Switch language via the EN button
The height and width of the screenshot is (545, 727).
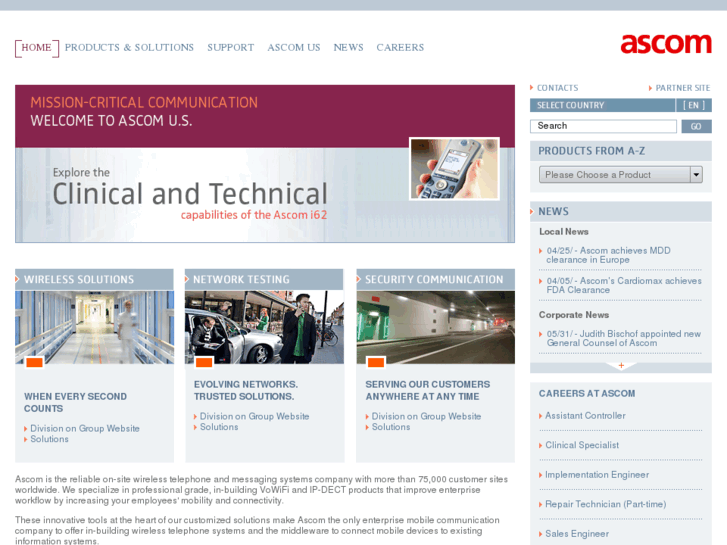(694, 105)
